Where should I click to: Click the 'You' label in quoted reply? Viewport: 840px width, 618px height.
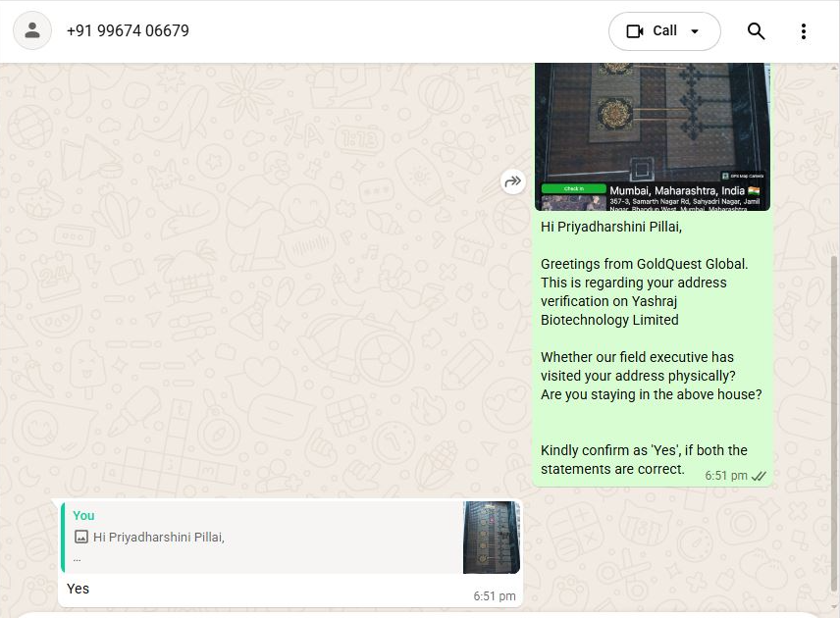tap(83, 516)
